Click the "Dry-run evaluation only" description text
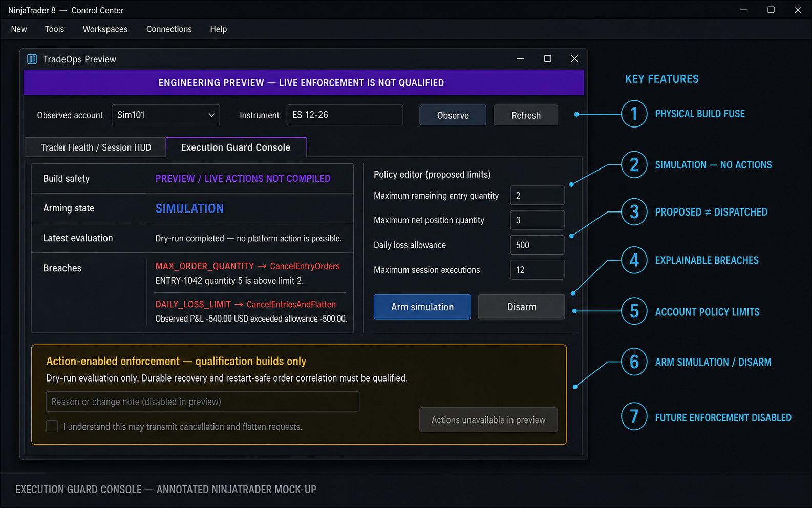The width and height of the screenshot is (812, 508). (227, 378)
